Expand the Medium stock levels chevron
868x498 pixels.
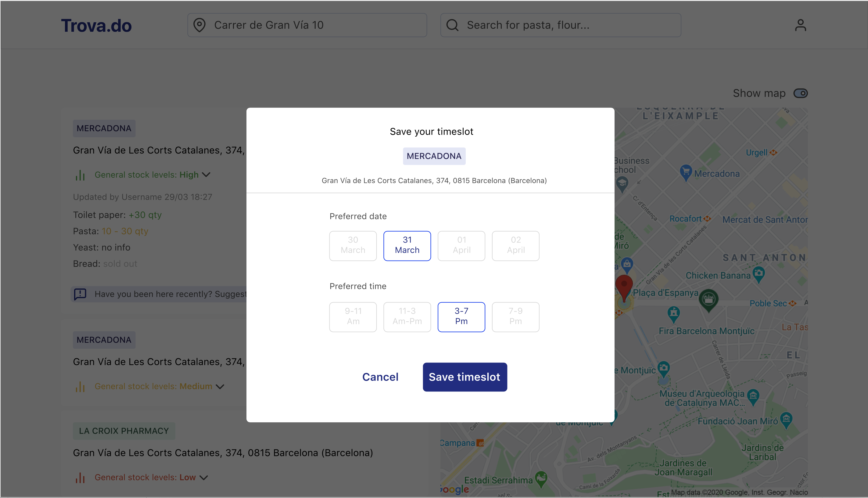pos(220,387)
